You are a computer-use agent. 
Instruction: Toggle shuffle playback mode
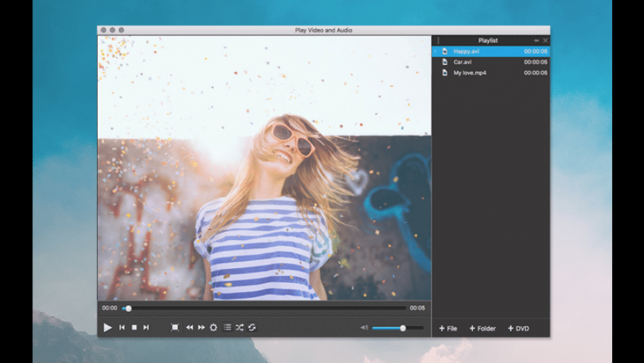tap(240, 327)
